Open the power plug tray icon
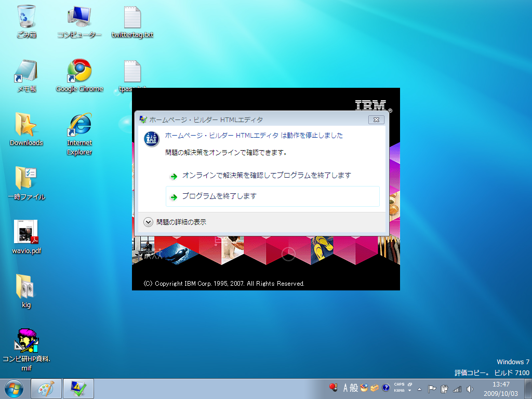Screen dimensions: 532x399 (x=444, y=389)
